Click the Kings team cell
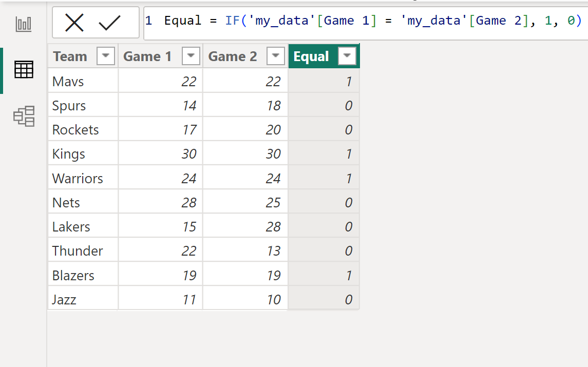This screenshot has height=367, width=588. point(83,153)
